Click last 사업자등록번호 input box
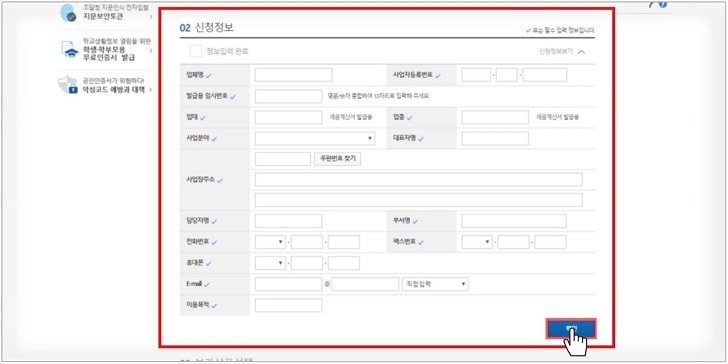The image size is (728, 364). tap(545, 75)
